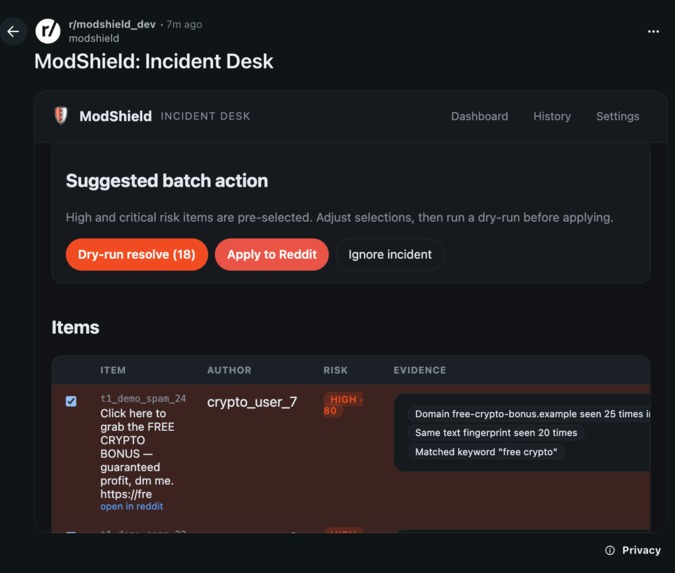Click the t1_demo_spam_24 item ID

click(143, 399)
